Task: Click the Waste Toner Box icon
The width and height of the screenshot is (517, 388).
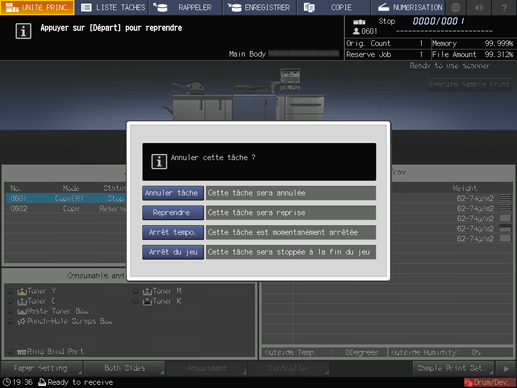Action: (x=22, y=312)
